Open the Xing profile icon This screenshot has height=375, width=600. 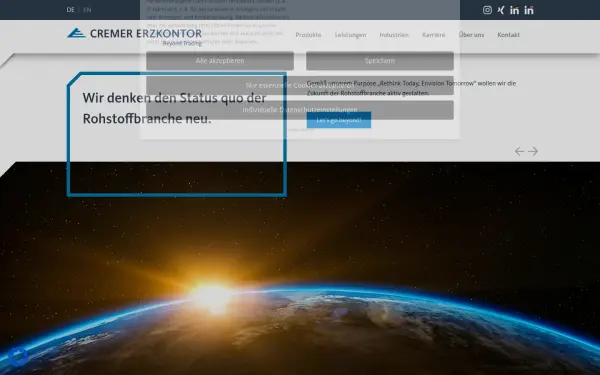tap(501, 10)
